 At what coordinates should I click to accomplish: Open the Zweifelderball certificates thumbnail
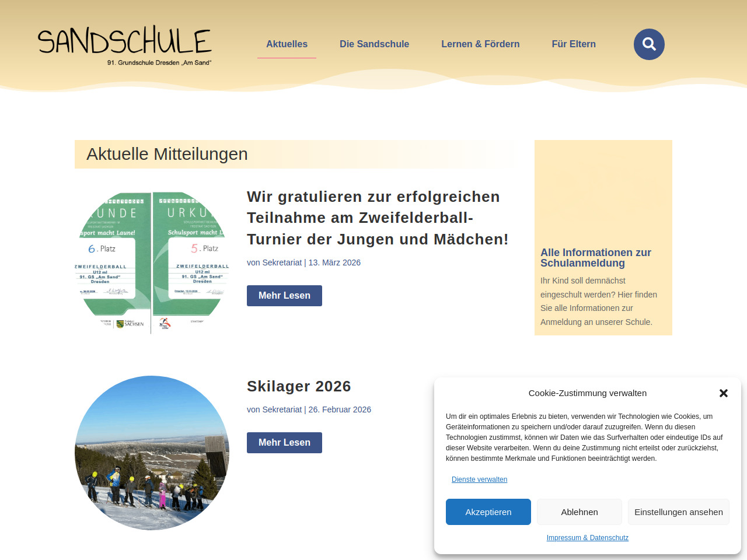coord(152,262)
